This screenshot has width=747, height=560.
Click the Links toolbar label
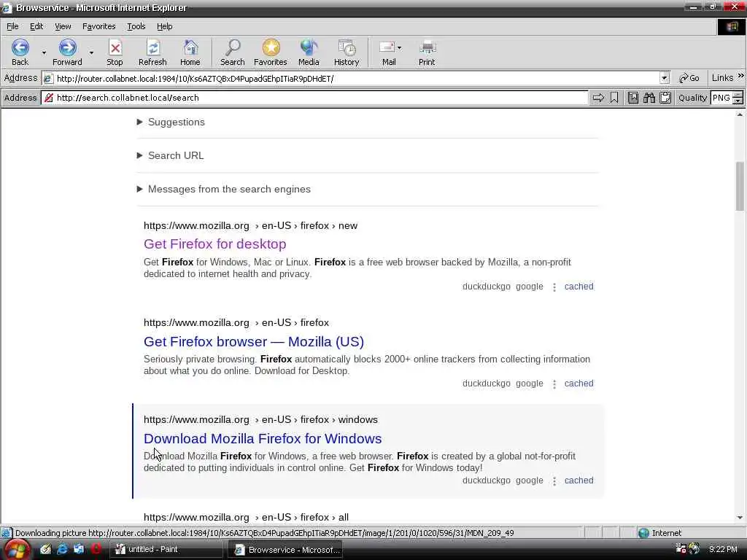722,77
